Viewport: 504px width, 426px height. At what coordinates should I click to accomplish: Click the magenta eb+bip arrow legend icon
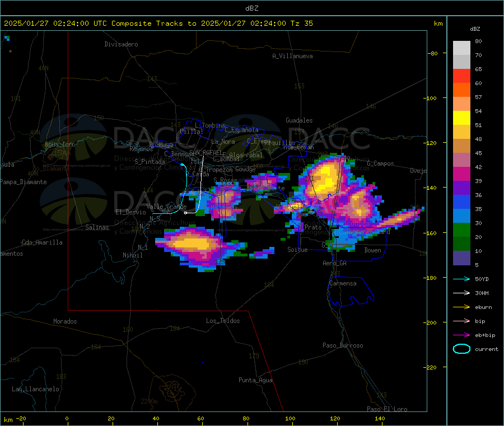[461, 335]
